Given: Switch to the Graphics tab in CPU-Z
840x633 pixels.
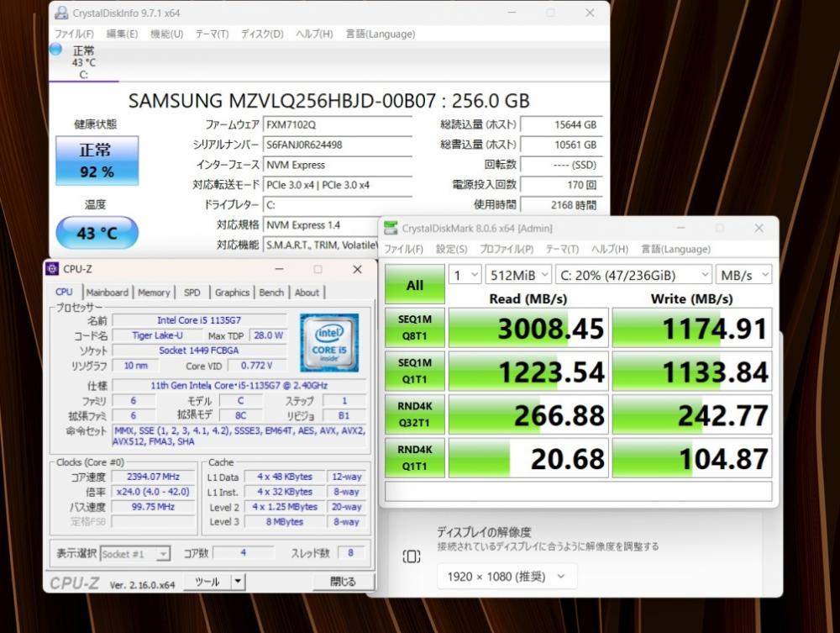Looking at the screenshot, I should 232,292.
